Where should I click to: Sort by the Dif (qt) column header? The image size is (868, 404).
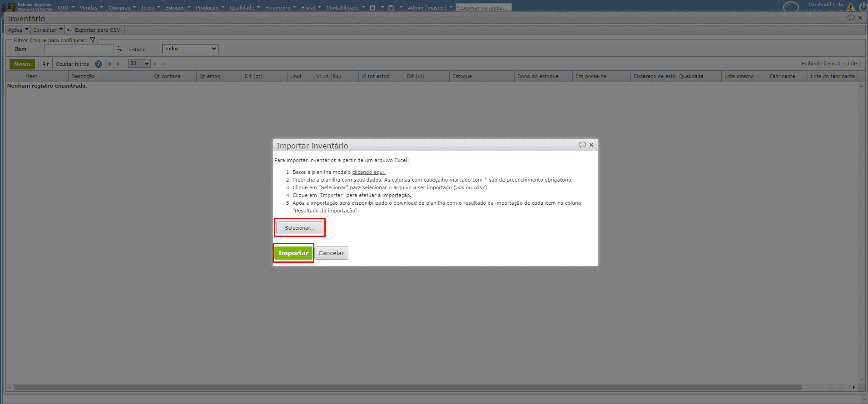pos(264,76)
